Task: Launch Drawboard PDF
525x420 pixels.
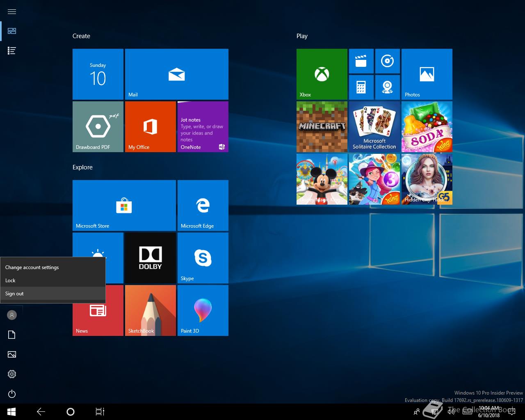Action: [x=98, y=127]
